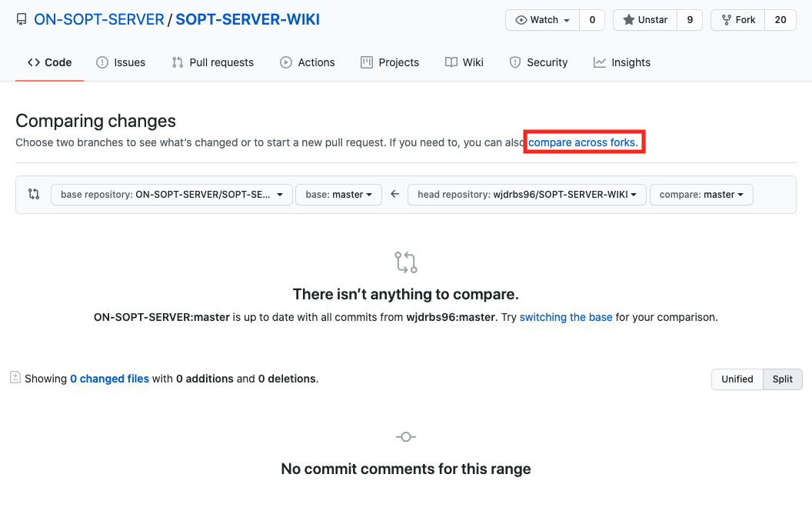Click the eye icon in Watch button

tap(521, 20)
